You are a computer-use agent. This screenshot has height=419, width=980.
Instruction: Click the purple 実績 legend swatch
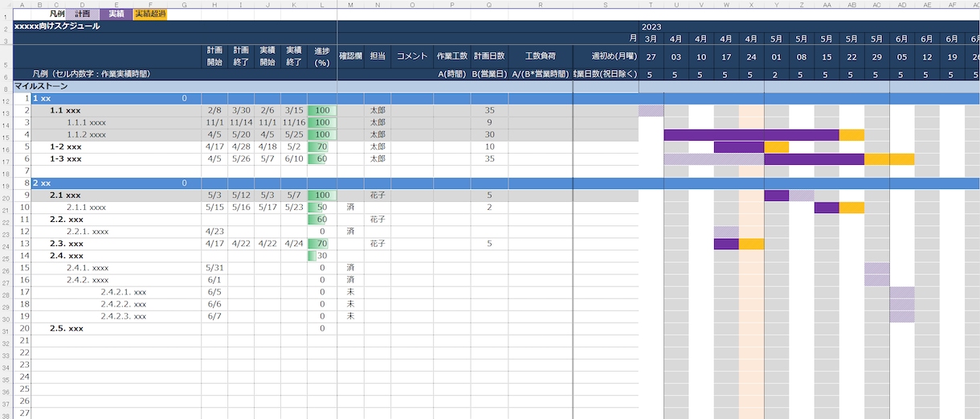pyautogui.click(x=116, y=14)
